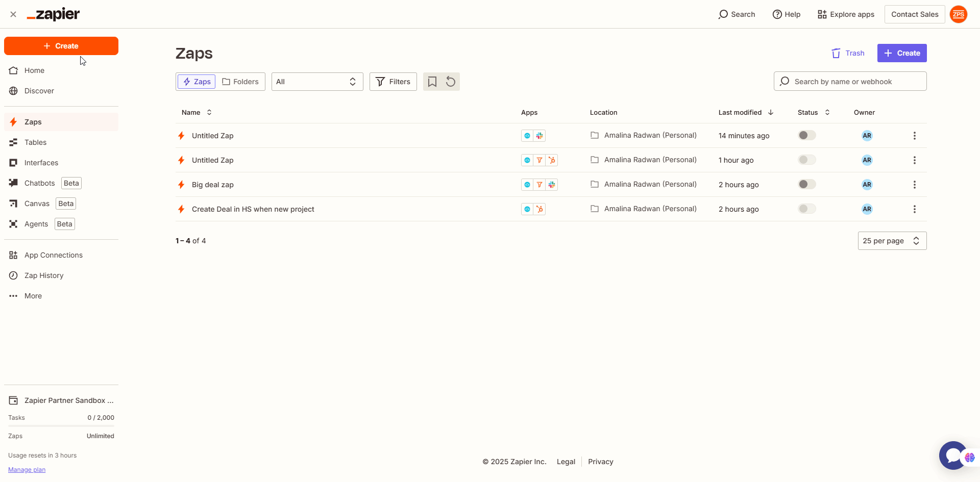Image resolution: width=980 pixels, height=482 pixels.
Task: Click the orange Create button
Action: 61,45
